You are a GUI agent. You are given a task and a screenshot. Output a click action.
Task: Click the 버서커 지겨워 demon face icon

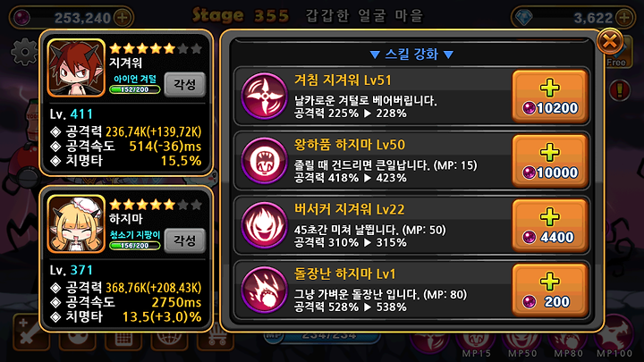264,225
